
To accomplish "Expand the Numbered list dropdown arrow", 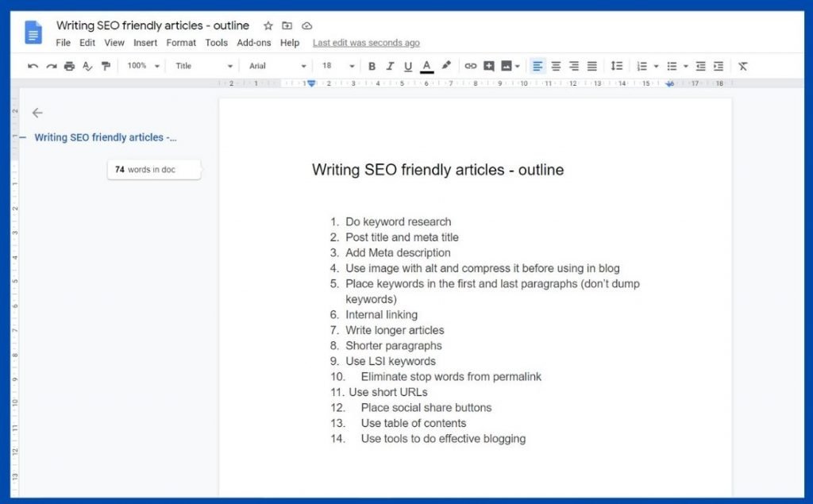I will [657, 67].
